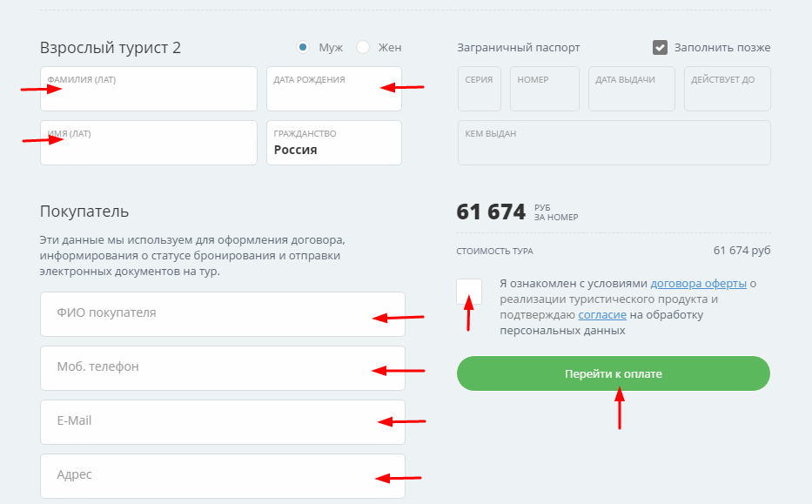
Task: Open the согласие link
Action: point(601,315)
